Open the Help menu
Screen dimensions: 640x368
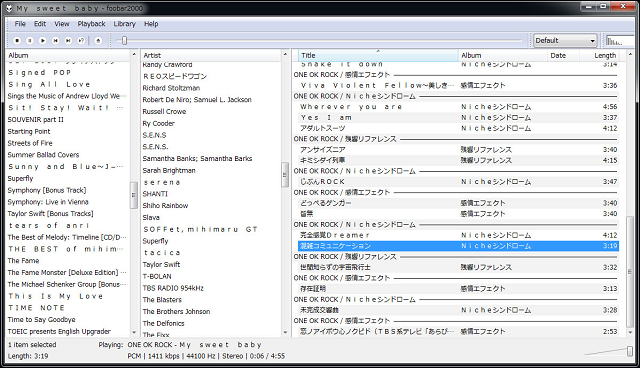click(x=151, y=24)
